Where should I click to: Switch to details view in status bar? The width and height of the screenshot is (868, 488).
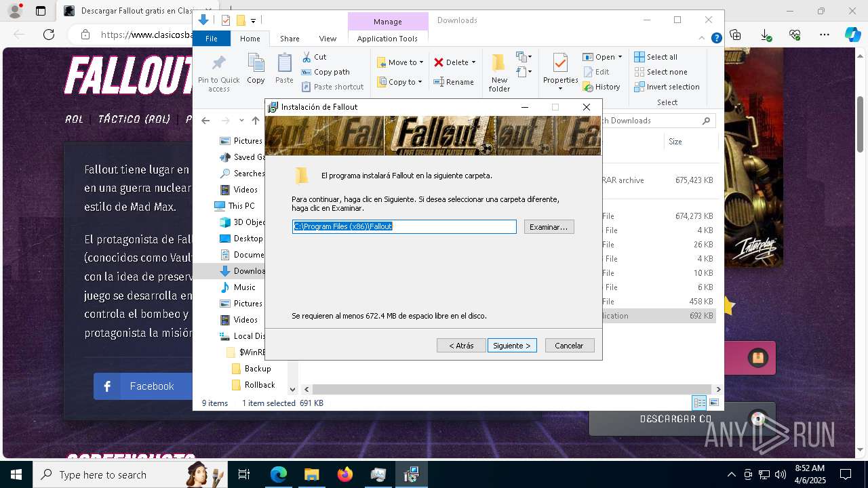[x=699, y=403]
